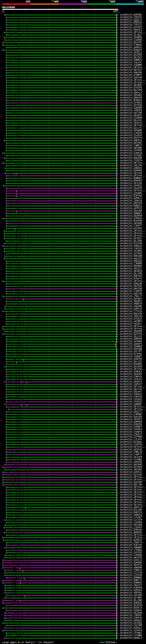
Task: Open UniRef100_B1KDM1 hit label
Action: point(131,364)
